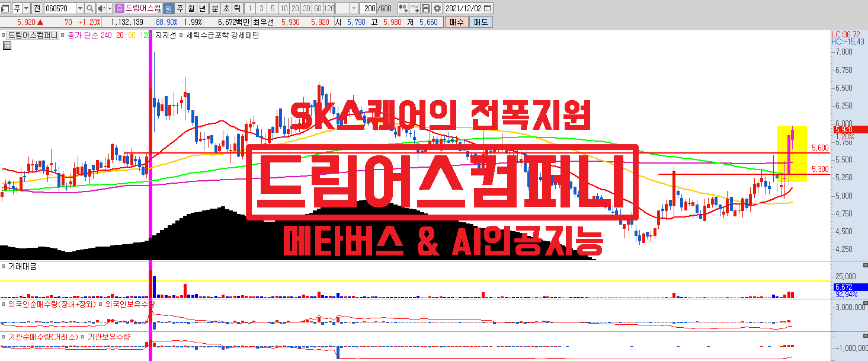868x361 pixels.
Task: Choose the 5 interval button
Action: pos(273,8)
